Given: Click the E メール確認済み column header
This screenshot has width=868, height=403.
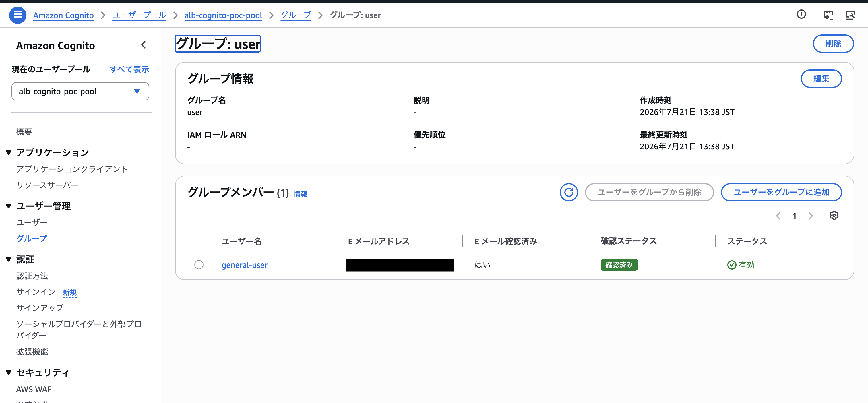Looking at the screenshot, I should 505,241.
